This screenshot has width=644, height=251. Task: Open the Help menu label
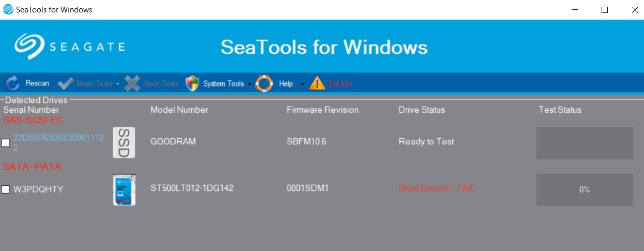(286, 84)
